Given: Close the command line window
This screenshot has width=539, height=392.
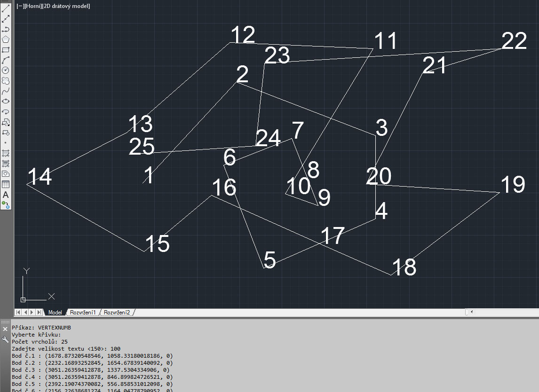Looking at the screenshot, I should coord(5,329).
